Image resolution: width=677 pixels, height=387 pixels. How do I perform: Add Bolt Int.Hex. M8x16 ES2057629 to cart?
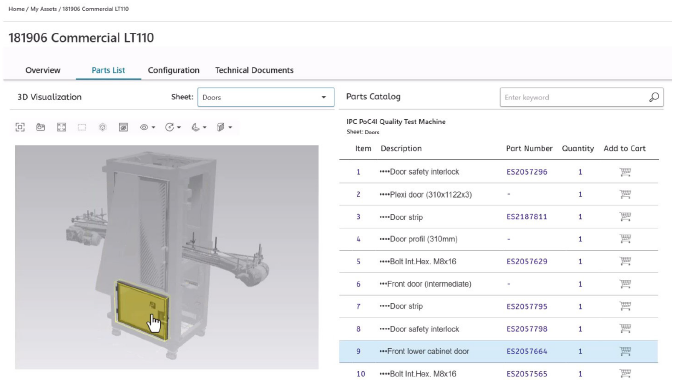point(625,261)
